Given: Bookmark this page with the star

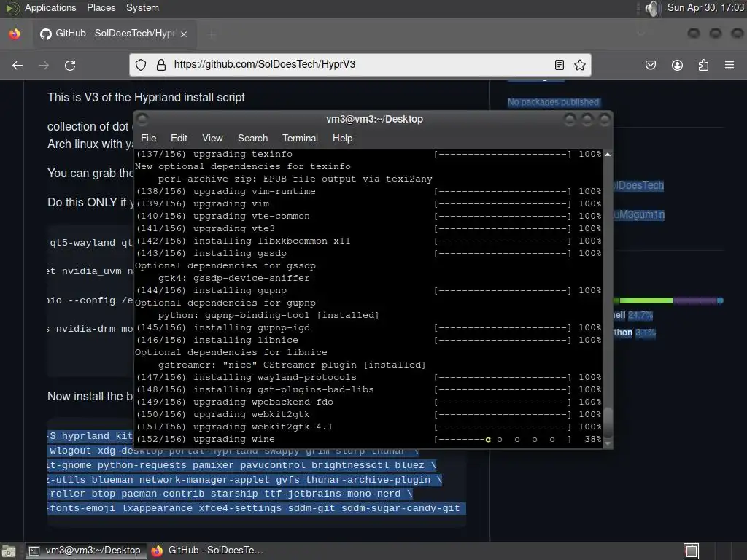Looking at the screenshot, I should [580, 65].
